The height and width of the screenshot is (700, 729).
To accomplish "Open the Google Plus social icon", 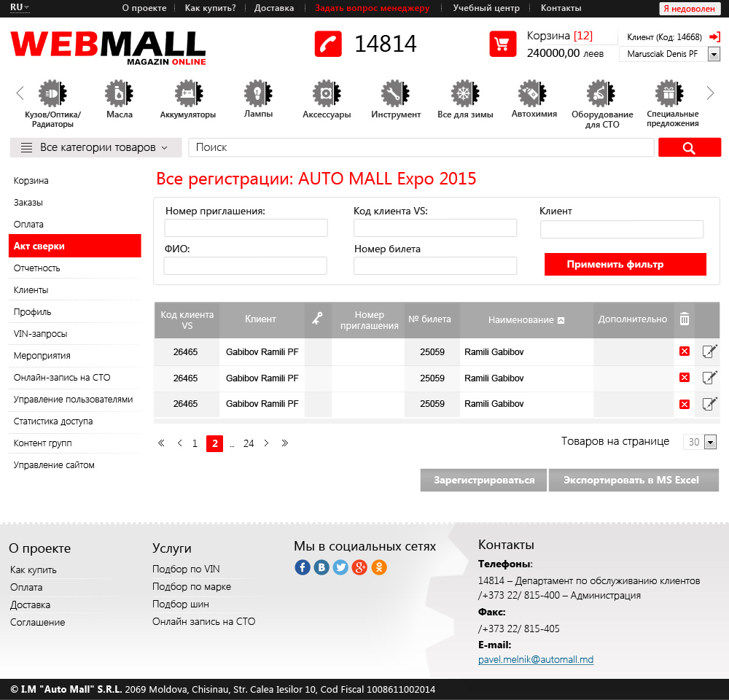I will 359,567.
